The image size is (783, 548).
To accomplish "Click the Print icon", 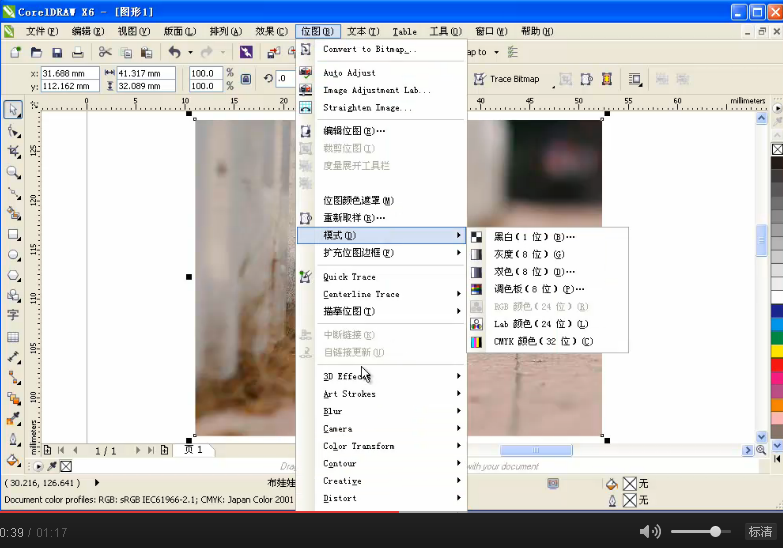I will pos(77,52).
